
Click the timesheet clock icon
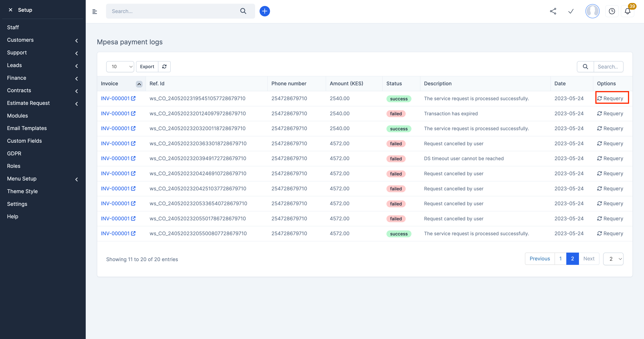pos(612,11)
